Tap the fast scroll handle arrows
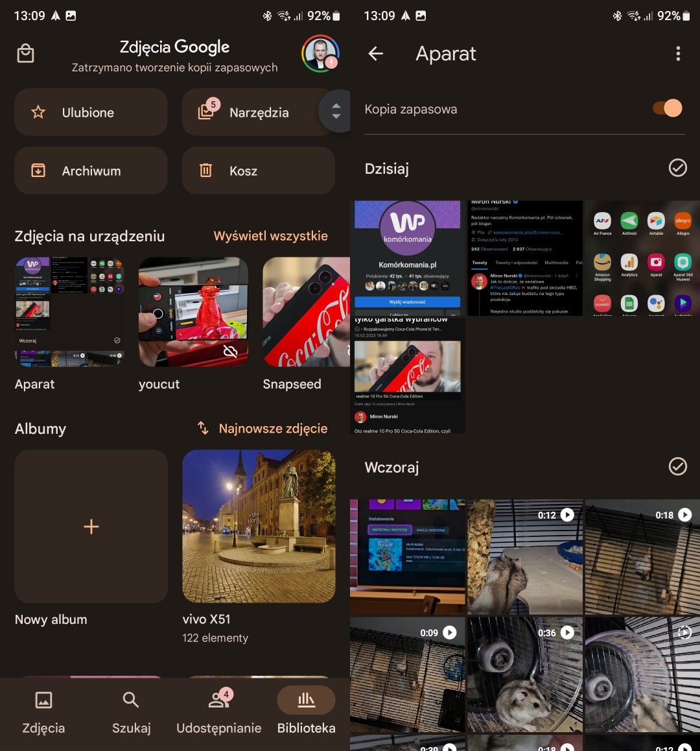The height and width of the screenshot is (751, 700). (x=336, y=111)
